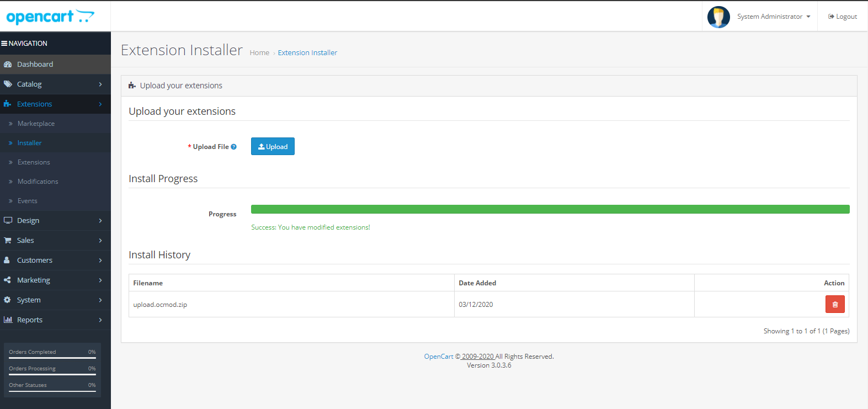Click the System gear icon
Viewport: 868px width, 409px height.
[7, 300]
